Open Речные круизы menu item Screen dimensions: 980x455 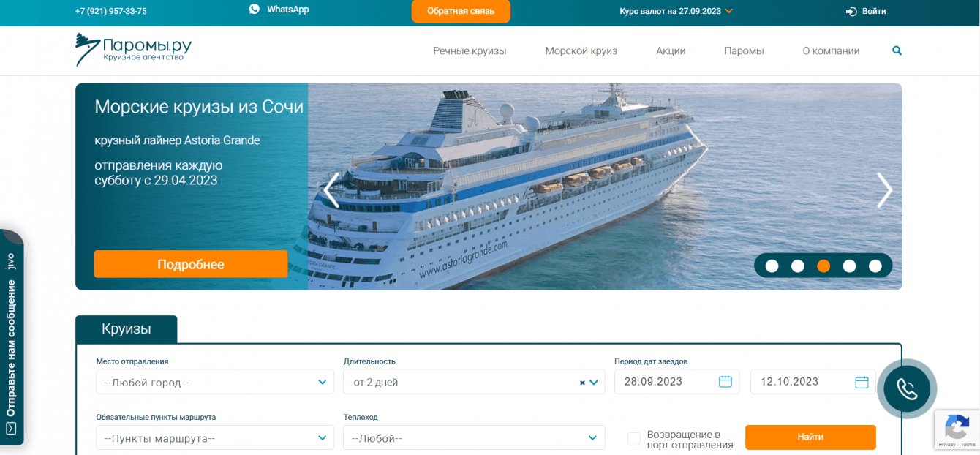[x=470, y=51]
